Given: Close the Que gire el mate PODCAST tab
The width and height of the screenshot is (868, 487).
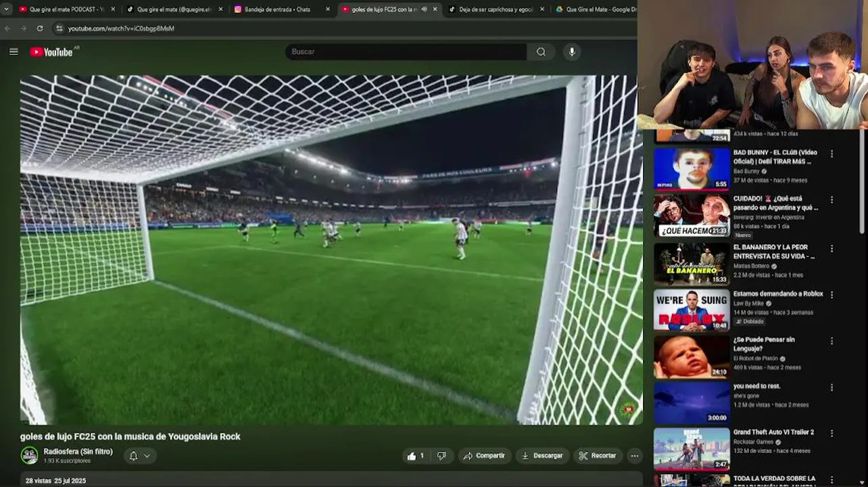Looking at the screenshot, I should coord(113,9).
